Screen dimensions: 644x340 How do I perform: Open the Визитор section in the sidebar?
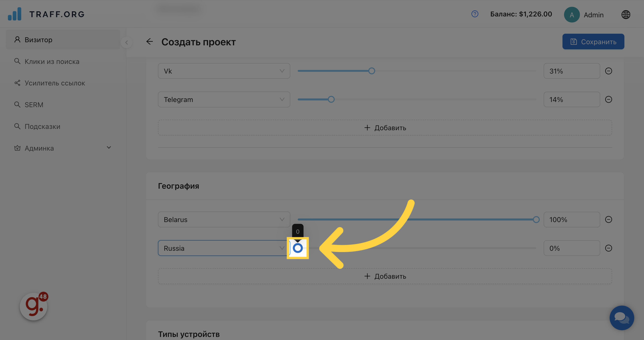[39, 39]
